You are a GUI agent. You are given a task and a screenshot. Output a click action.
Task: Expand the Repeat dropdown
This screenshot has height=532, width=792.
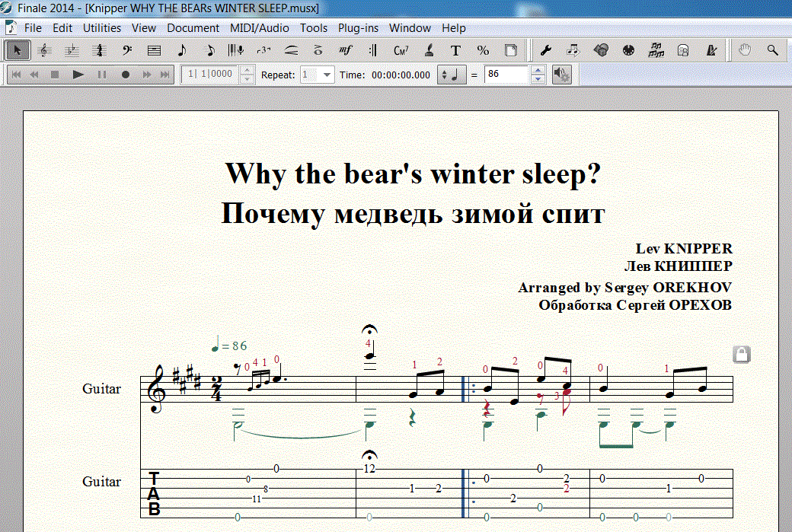tap(327, 75)
